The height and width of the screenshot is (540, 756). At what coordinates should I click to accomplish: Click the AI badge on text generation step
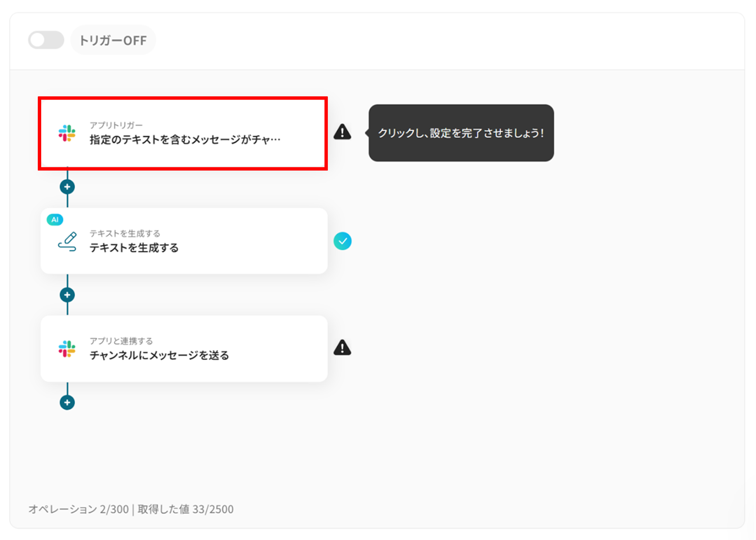pos(55,220)
